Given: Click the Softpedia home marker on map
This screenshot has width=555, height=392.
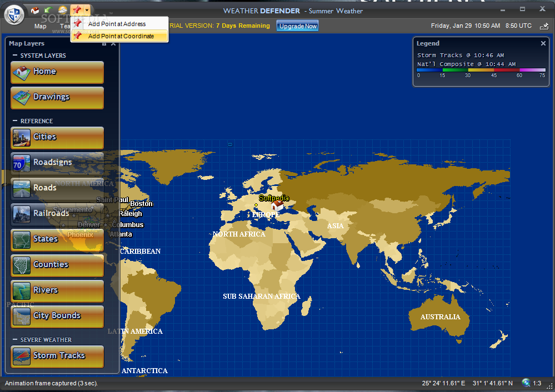Looking at the screenshot, I should coord(277,205).
